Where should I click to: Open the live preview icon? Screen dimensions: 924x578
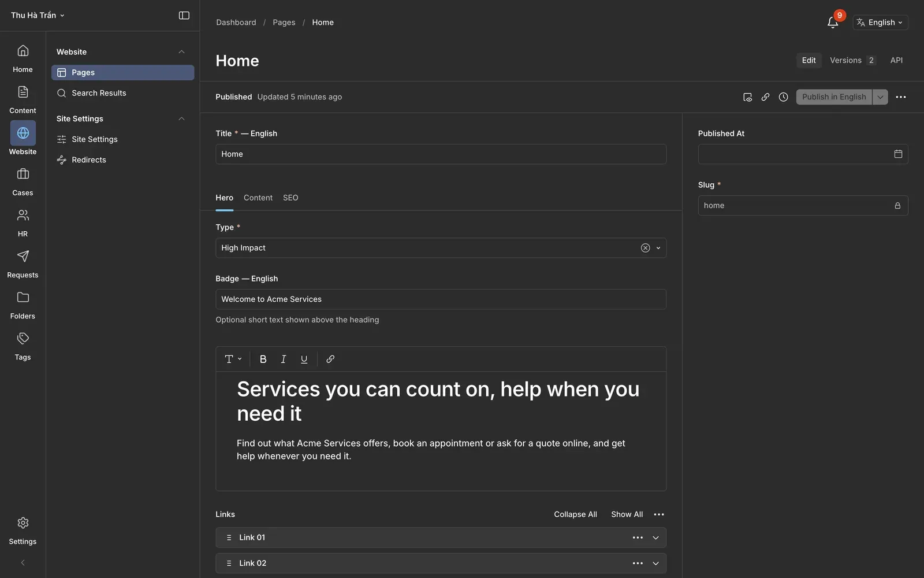(x=747, y=97)
